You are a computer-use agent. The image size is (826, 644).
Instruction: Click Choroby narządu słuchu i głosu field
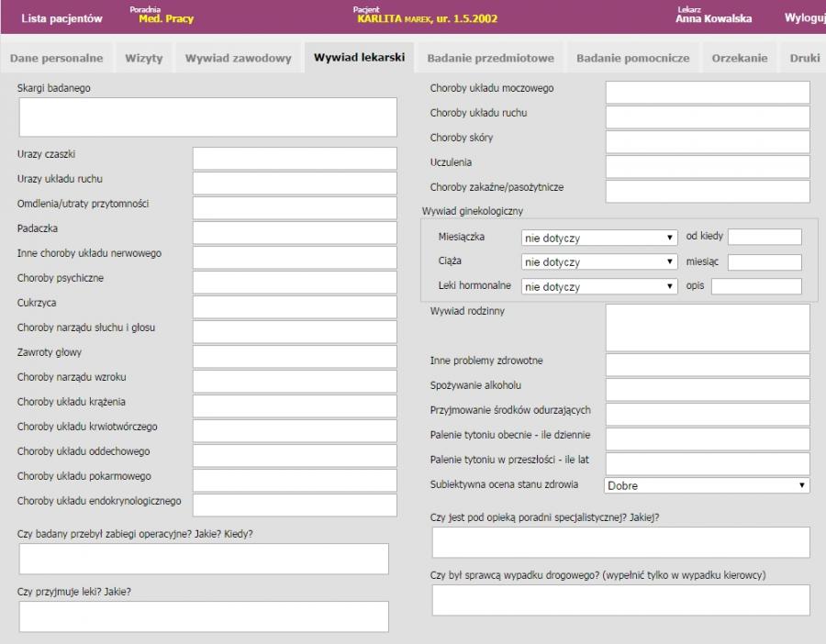point(295,332)
